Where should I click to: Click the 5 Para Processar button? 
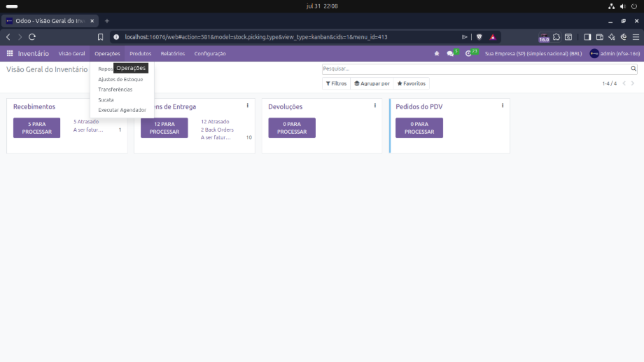(36, 128)
